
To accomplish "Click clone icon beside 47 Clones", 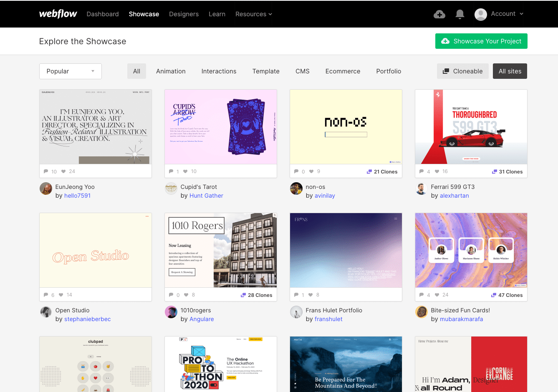I will (x=494, y=295).
